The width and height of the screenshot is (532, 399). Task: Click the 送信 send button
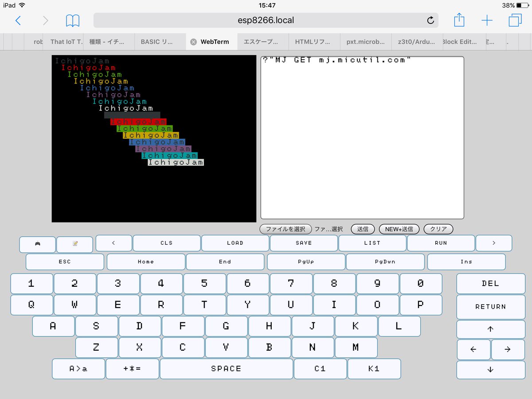tap(363, 229)
